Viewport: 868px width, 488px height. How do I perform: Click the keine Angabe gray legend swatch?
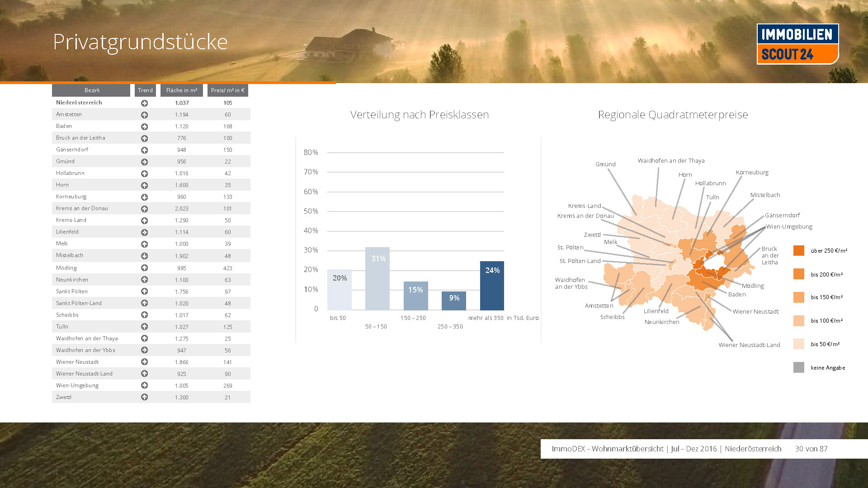798,367
